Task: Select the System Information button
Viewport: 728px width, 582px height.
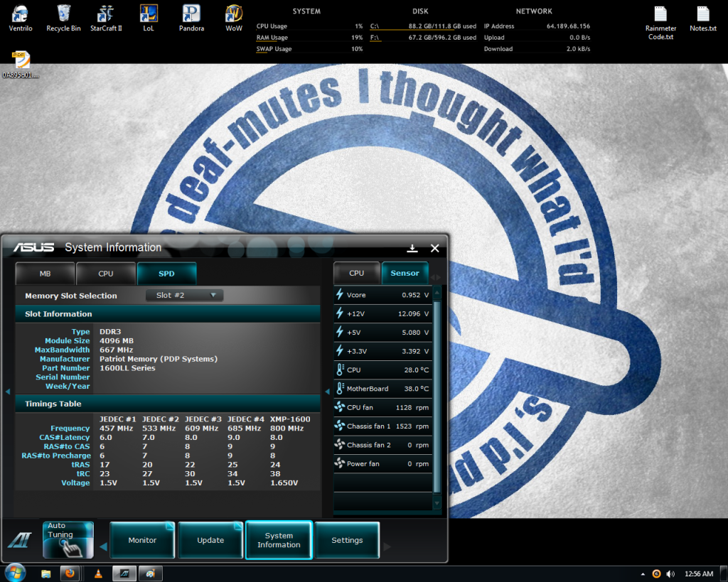Action: 279,540
